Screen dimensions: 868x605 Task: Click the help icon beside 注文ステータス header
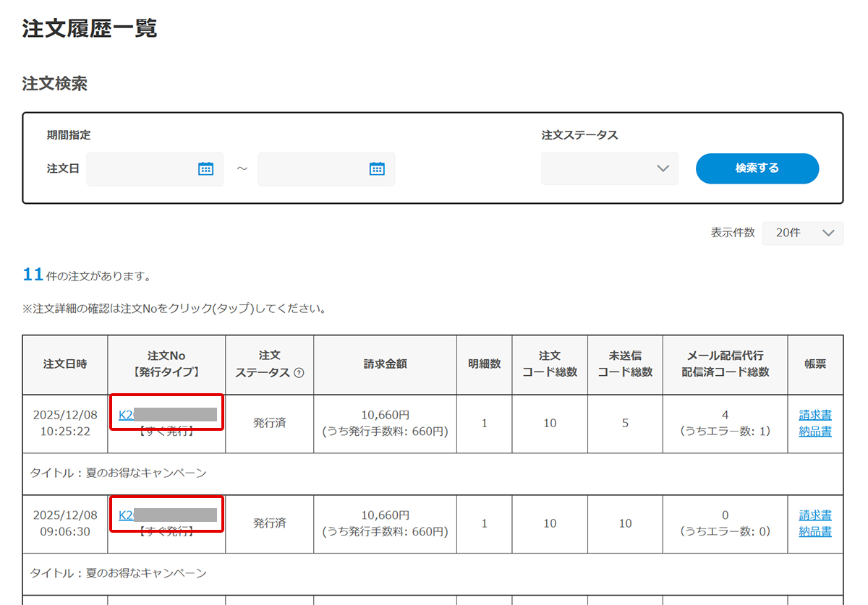(x=299, y=373)
